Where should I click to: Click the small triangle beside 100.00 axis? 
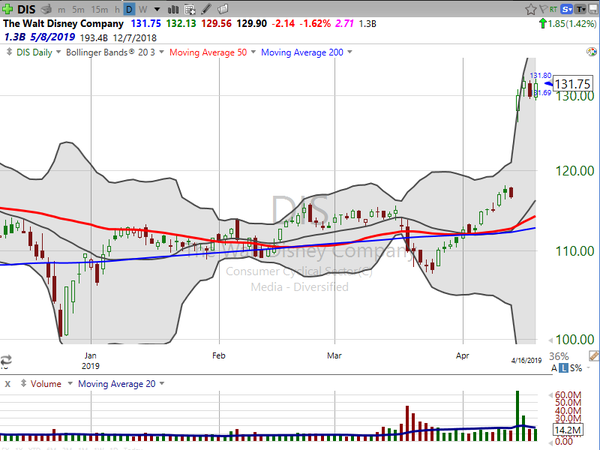coord(551,340)
